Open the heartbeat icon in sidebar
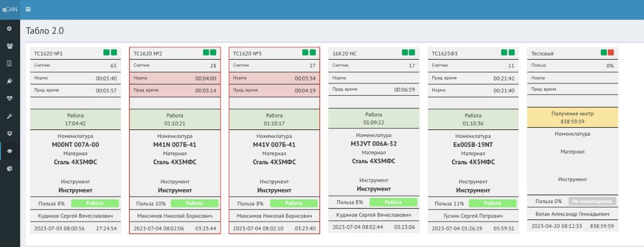Image resolution: width=644 pixels, height=247 pixels. pos(10,98)
